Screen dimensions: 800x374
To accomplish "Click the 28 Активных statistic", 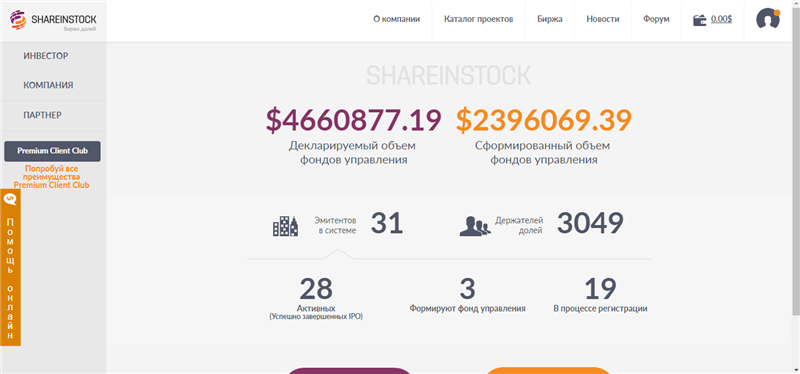I will coord(316,298).
